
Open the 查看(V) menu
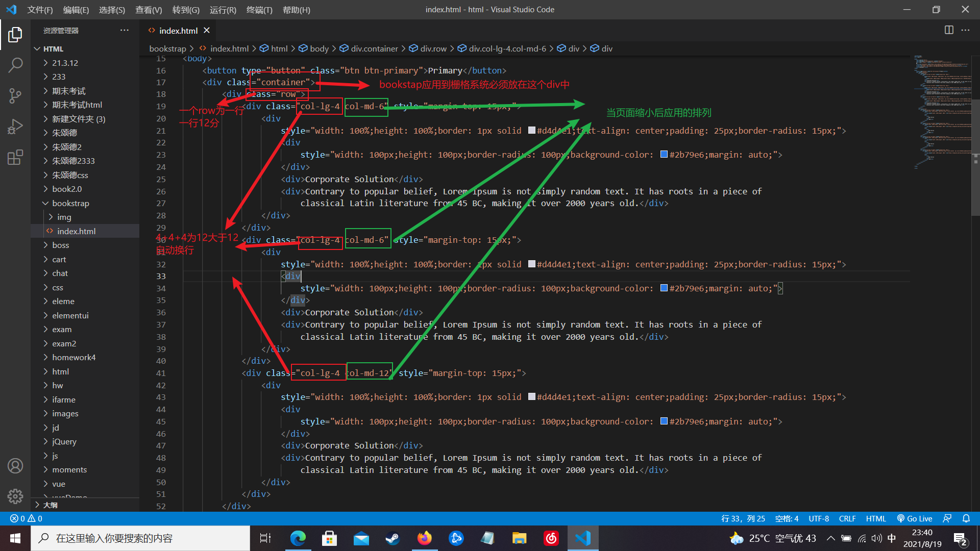149,10
